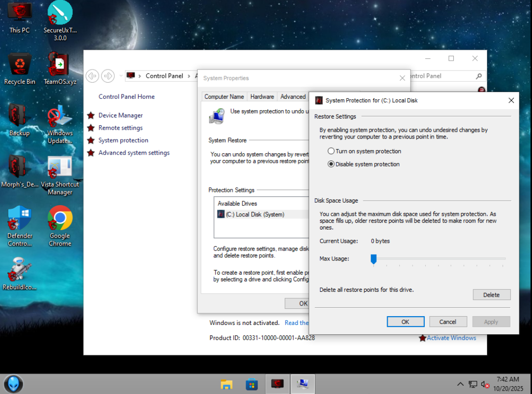
Task: Click the Max Usage slider handle
Action: [373, 259]
